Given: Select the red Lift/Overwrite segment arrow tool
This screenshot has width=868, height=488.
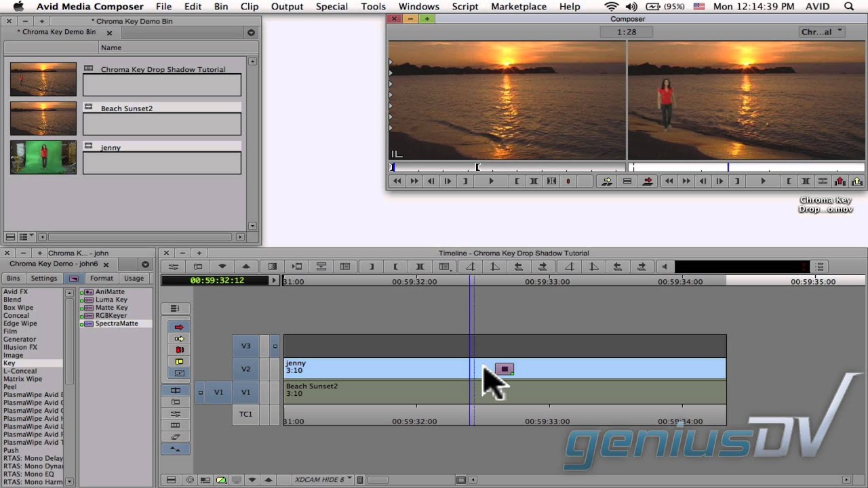Looking at the screenshot, I should click(179, 327).
